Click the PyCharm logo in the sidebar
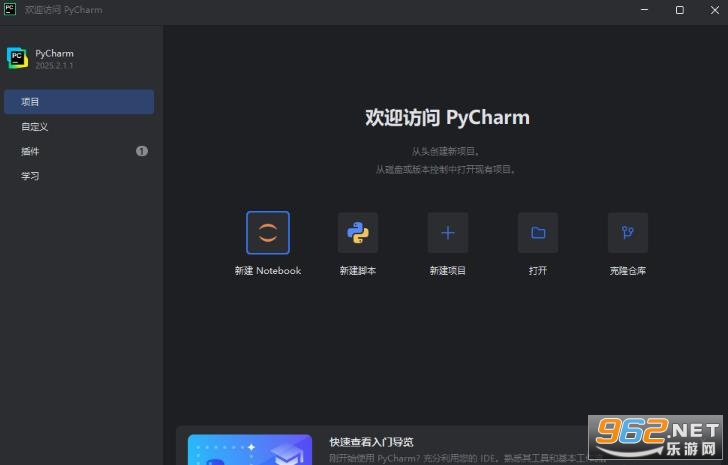The width and height of the screenshot is (728, 465). (x=17, y=58)
